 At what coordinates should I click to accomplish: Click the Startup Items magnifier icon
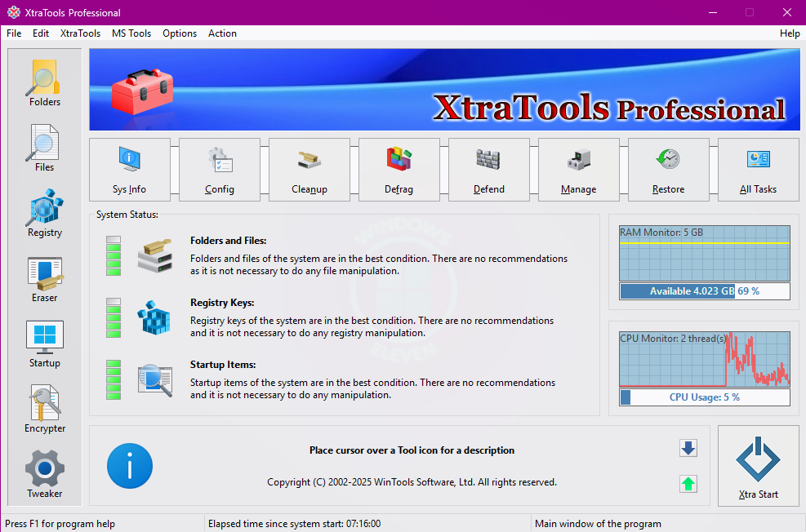point(155,380)
